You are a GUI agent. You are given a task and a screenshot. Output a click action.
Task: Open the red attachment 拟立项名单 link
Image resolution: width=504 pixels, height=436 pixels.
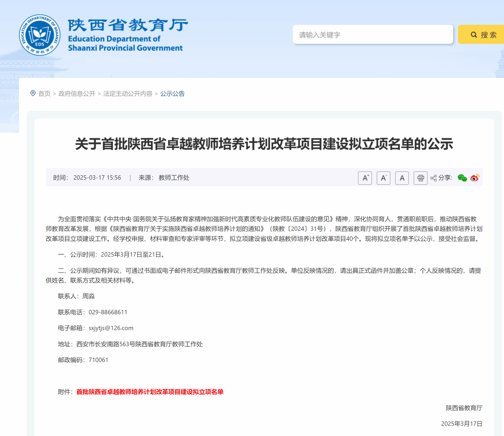click(x=150, y=392)
